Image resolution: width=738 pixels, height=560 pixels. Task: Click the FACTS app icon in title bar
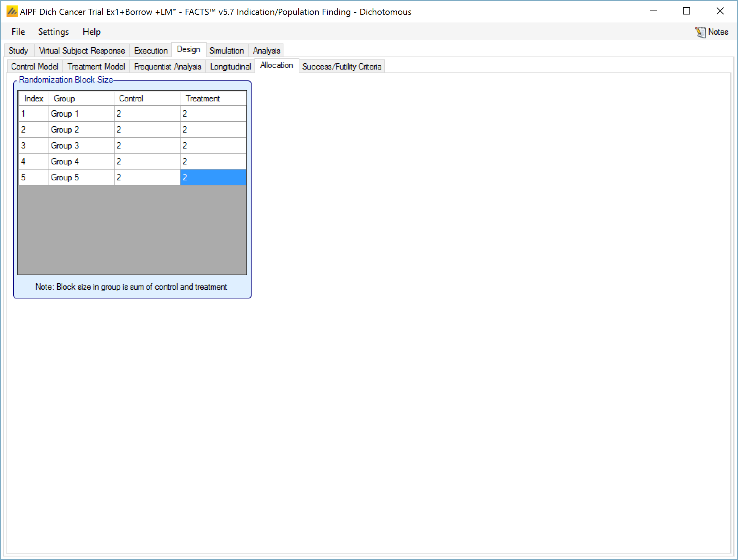point(12,12)
